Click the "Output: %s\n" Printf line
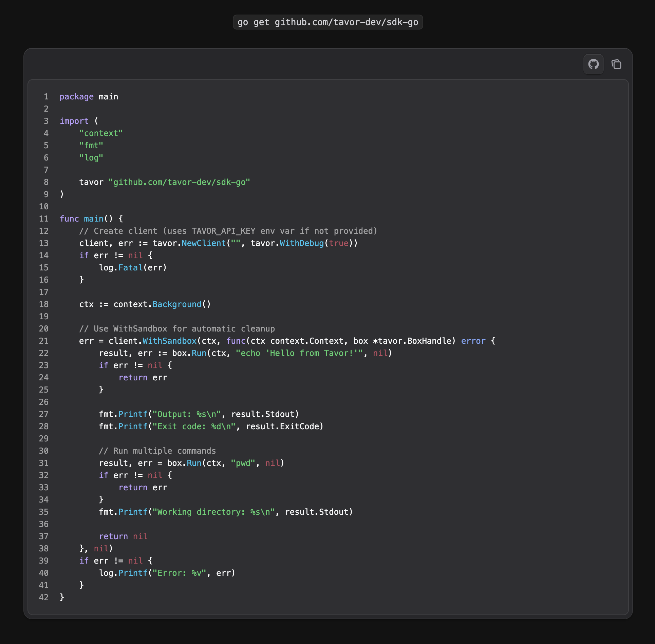The width and height of the screenshot is (655, 644). tap(199, 414)
